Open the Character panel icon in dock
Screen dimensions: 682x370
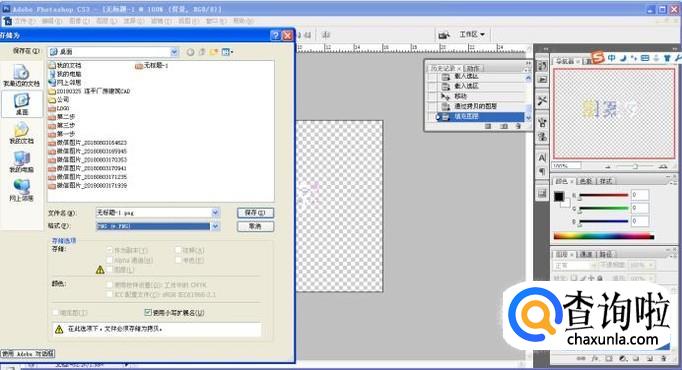pyautogui.click(x=542, y=158)
